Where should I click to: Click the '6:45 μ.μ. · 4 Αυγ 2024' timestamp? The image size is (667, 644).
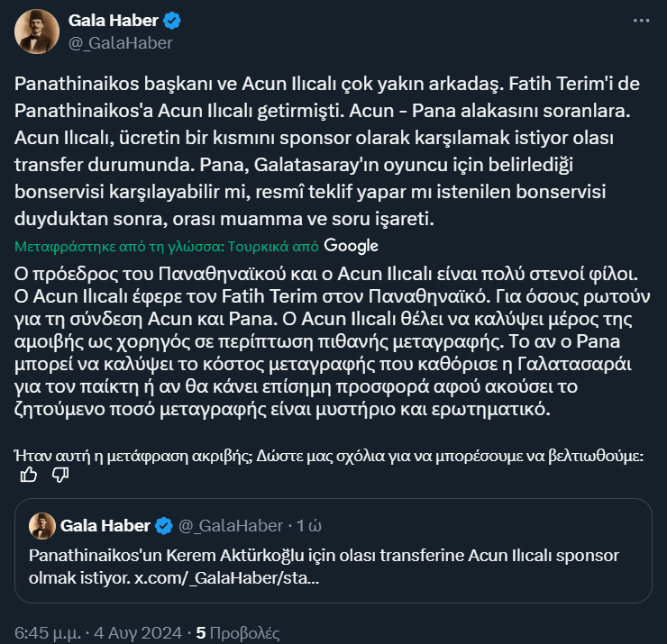(98, 630)
